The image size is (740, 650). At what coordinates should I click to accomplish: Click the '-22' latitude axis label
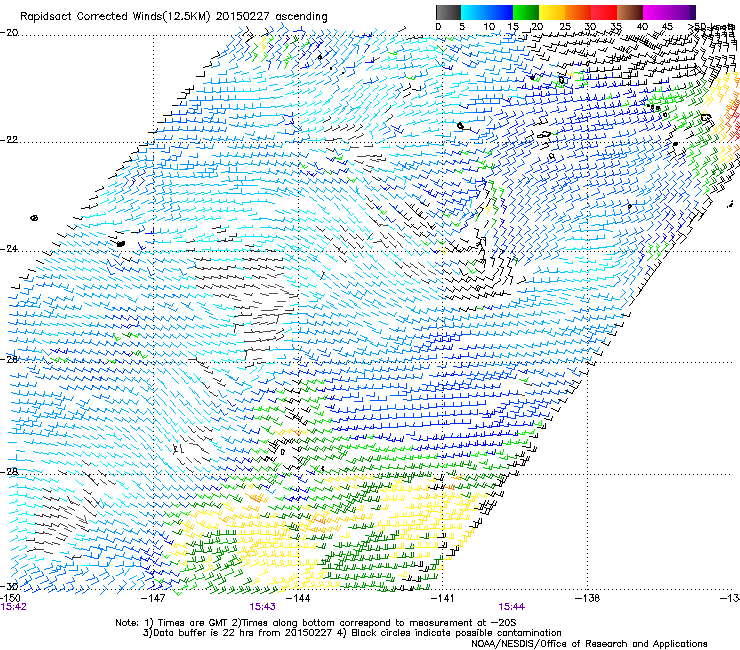coord(9,140)
